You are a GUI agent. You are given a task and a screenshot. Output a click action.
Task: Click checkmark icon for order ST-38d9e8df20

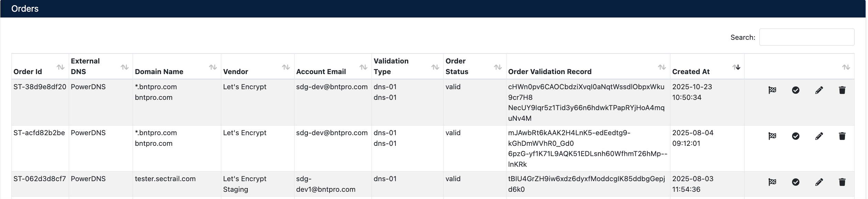point(795,90)
